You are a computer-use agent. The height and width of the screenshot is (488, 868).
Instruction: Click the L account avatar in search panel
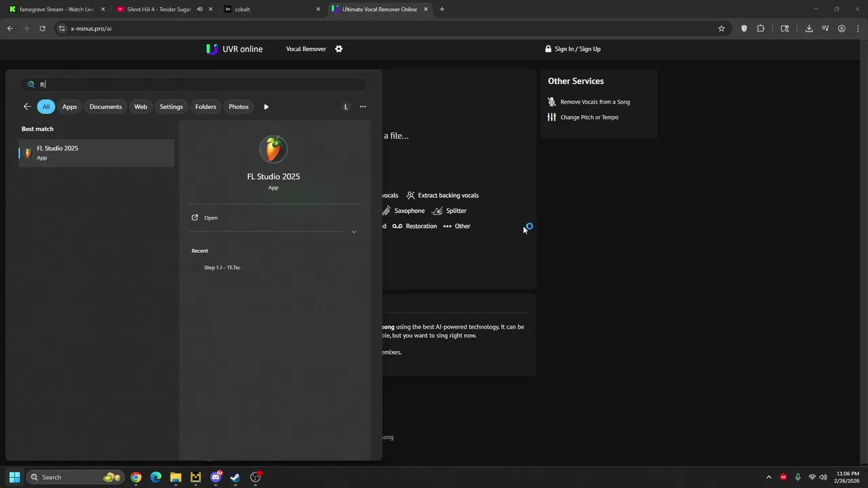click(x=346, y=106)
